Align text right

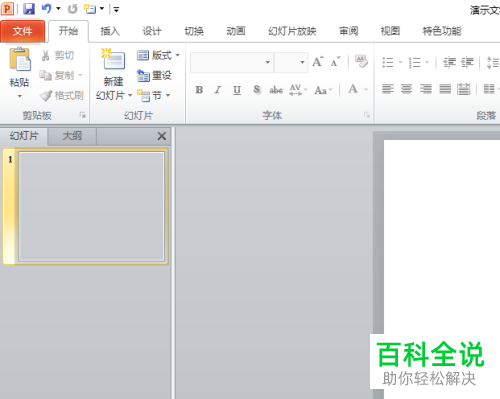coord(426,89)
